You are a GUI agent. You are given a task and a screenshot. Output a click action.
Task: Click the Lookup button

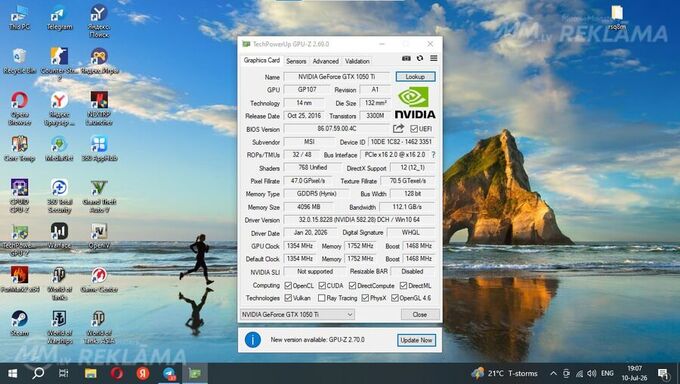pos(415,77)
